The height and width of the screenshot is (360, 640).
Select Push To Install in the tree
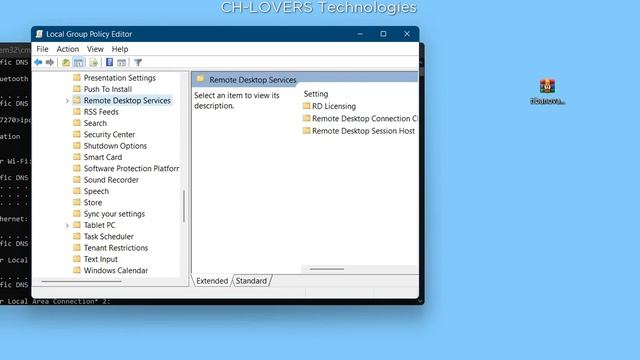click(x=108, y=89)
